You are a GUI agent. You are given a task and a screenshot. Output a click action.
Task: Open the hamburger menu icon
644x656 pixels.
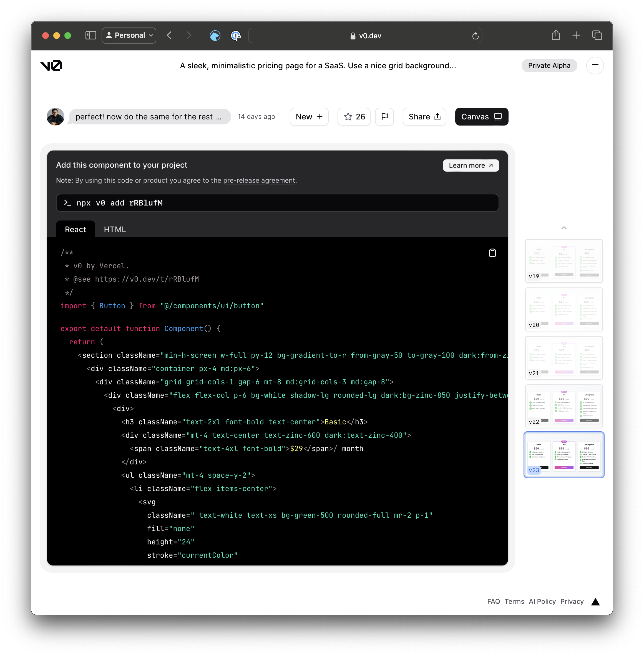click(x=595, y=66)
